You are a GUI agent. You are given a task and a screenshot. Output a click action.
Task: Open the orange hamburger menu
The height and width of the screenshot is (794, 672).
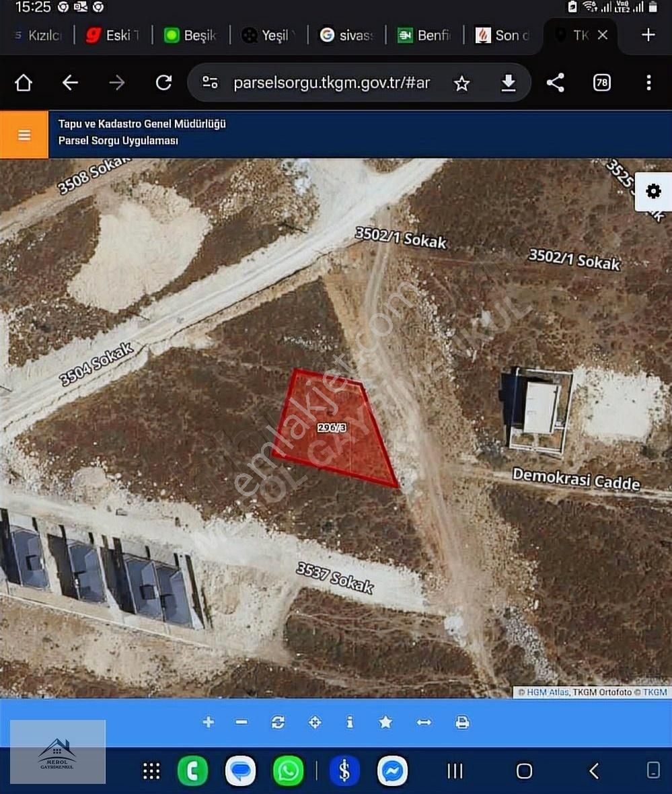[24, 135]
